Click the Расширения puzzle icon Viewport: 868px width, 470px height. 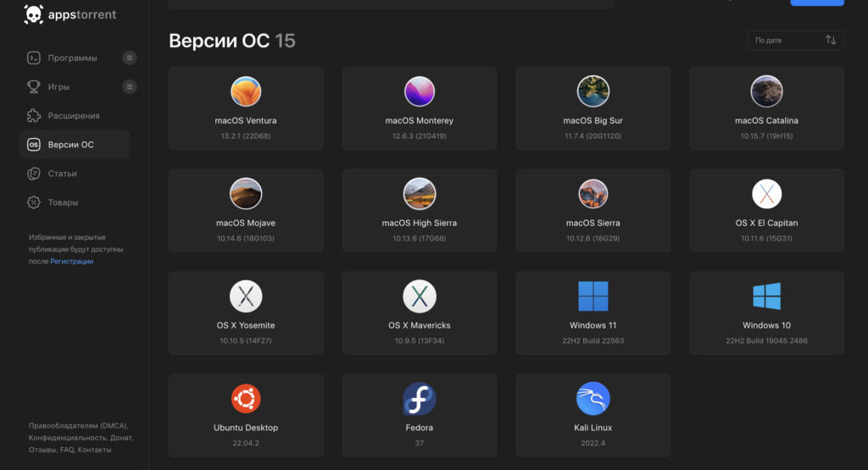coord(34,115)
